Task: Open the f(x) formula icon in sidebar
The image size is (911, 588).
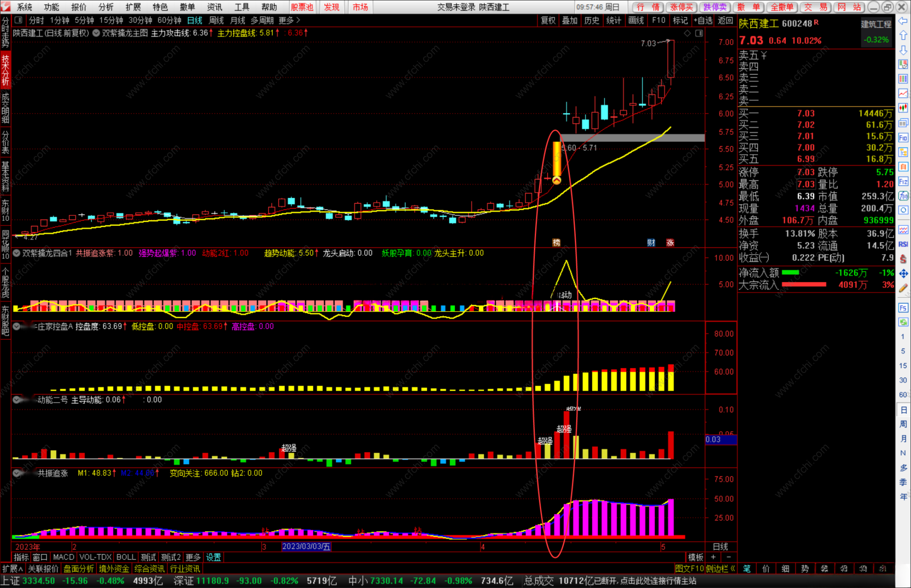Action: (x=903, y=196)
